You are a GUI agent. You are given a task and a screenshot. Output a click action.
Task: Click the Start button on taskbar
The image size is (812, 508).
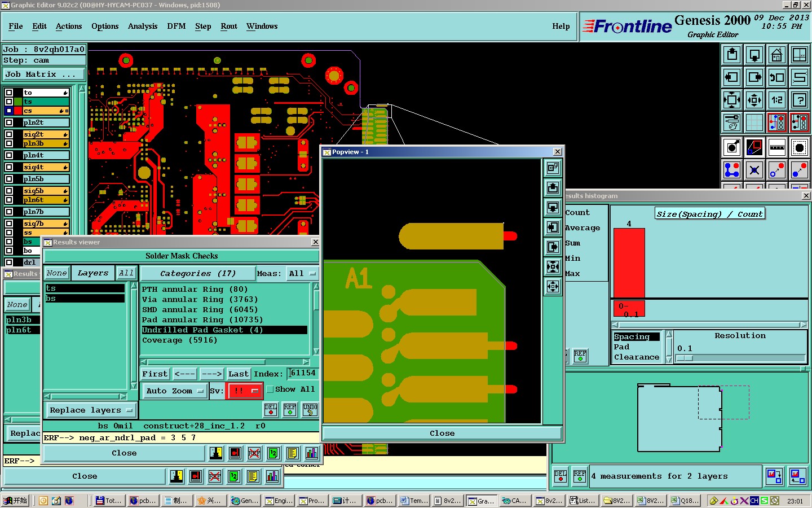15,501
